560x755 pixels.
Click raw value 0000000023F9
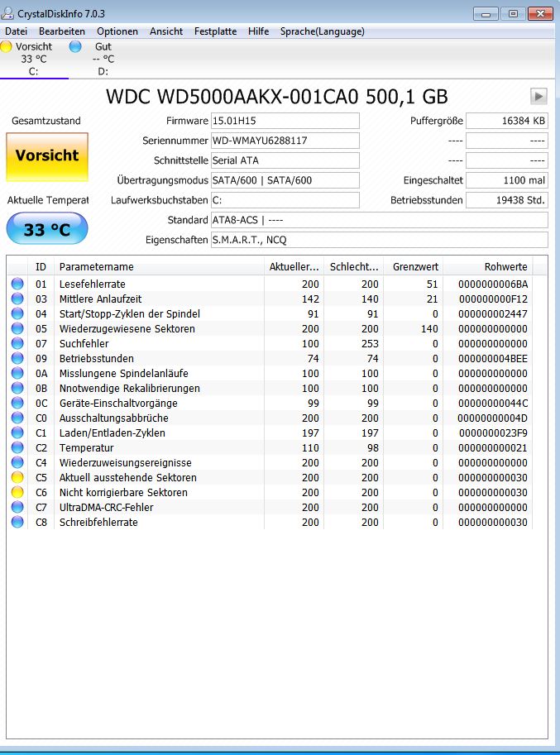(x=493, y=432)
